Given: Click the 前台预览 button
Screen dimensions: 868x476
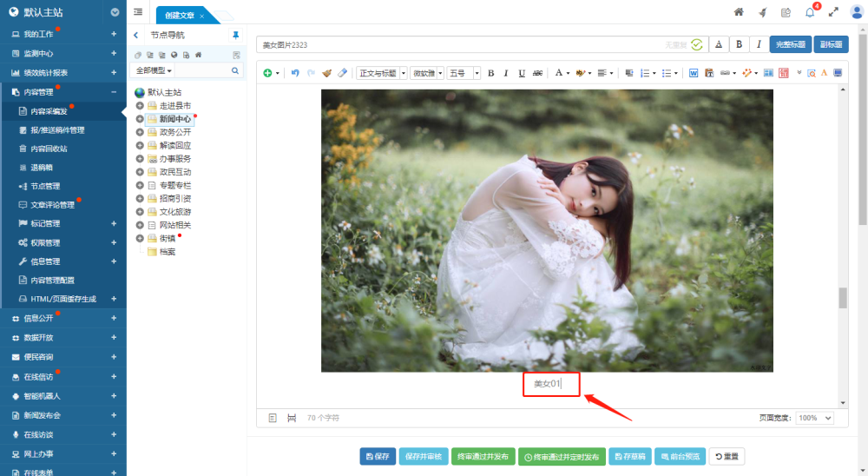Looking at the screenshot, I should (680, 456).
